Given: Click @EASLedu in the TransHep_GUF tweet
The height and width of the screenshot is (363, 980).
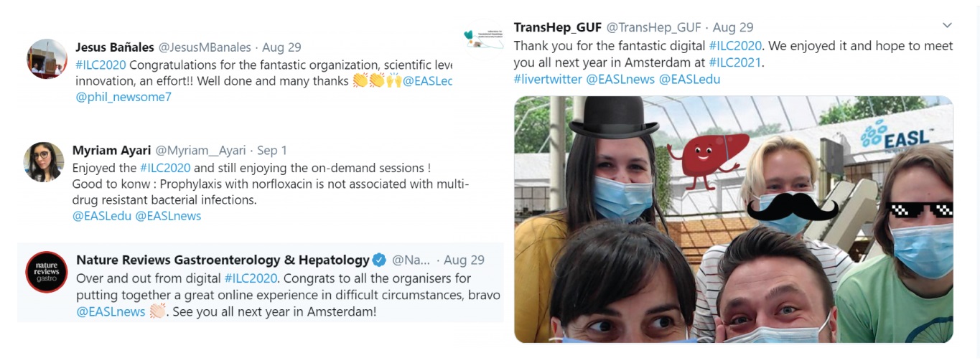Looking at the screenshot, I should tap(689, 80).
